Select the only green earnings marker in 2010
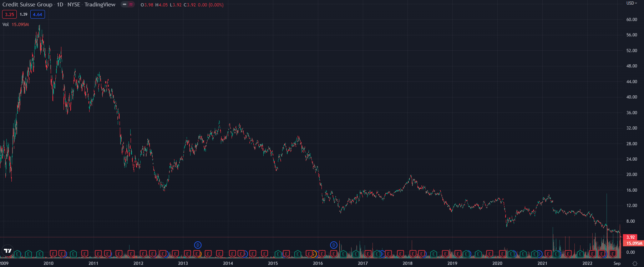 click(x=73, y=254)
